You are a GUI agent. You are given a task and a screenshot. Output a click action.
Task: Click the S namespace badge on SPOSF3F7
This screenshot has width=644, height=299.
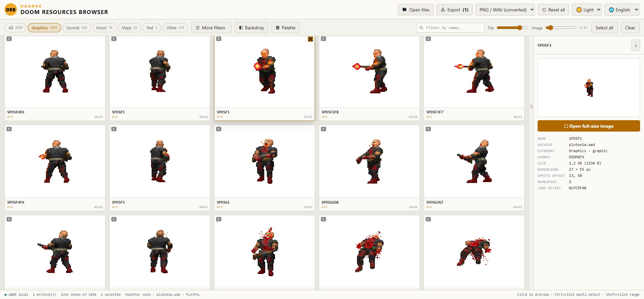point(428,39)
